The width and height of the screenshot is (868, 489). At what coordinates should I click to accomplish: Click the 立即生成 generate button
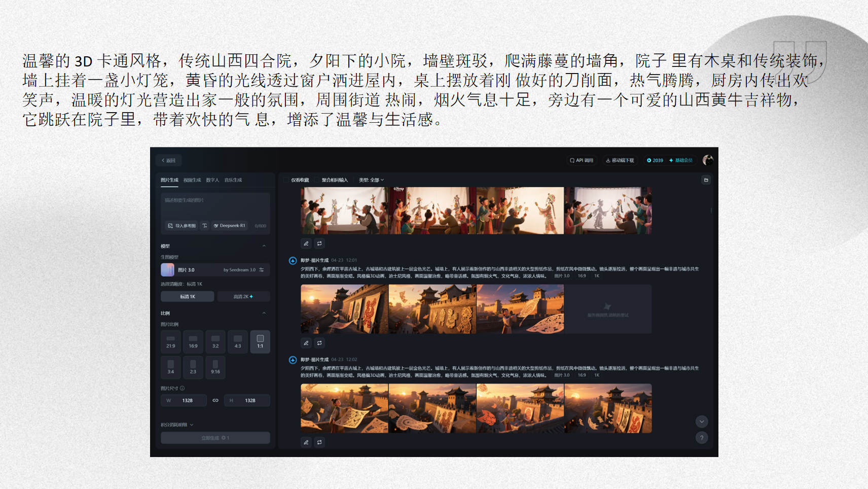[x=215, y=438]
